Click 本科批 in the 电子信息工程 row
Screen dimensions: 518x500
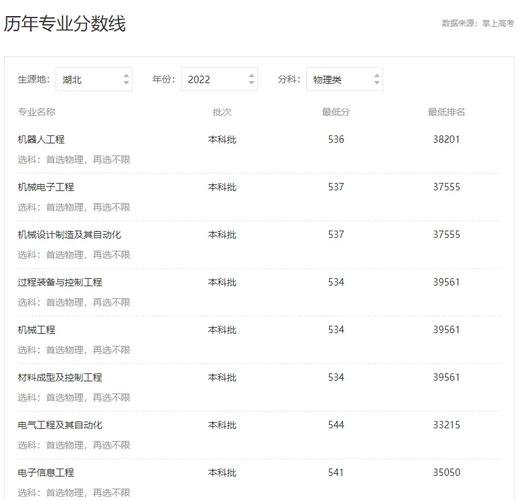(222, 473)
